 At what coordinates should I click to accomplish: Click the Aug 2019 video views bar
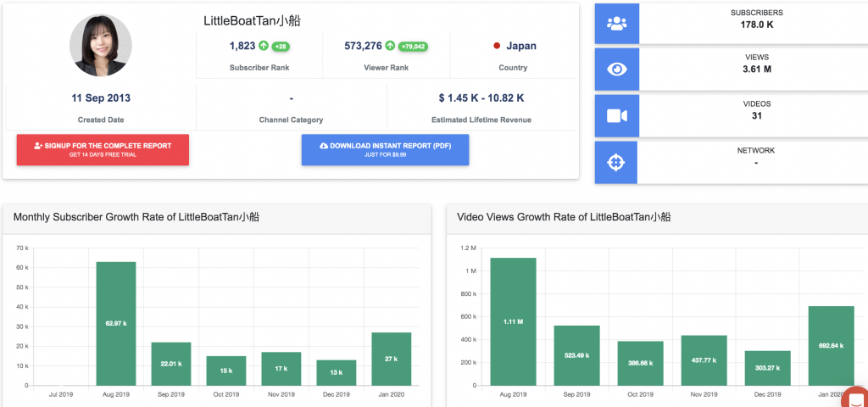pos(513,321)
